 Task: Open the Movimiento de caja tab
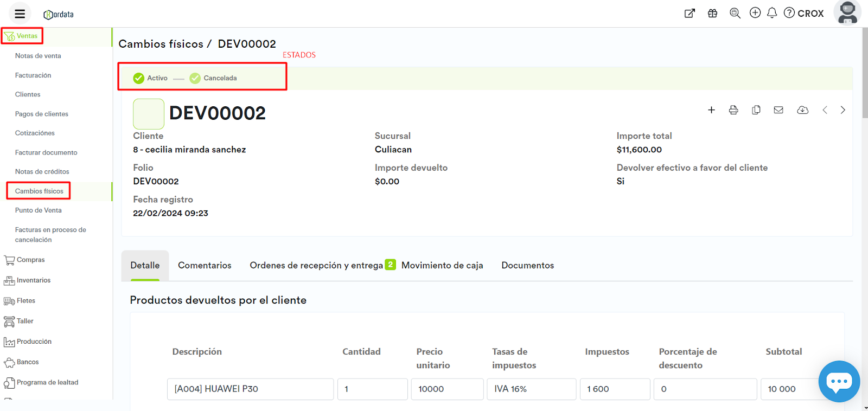(442, 265)
